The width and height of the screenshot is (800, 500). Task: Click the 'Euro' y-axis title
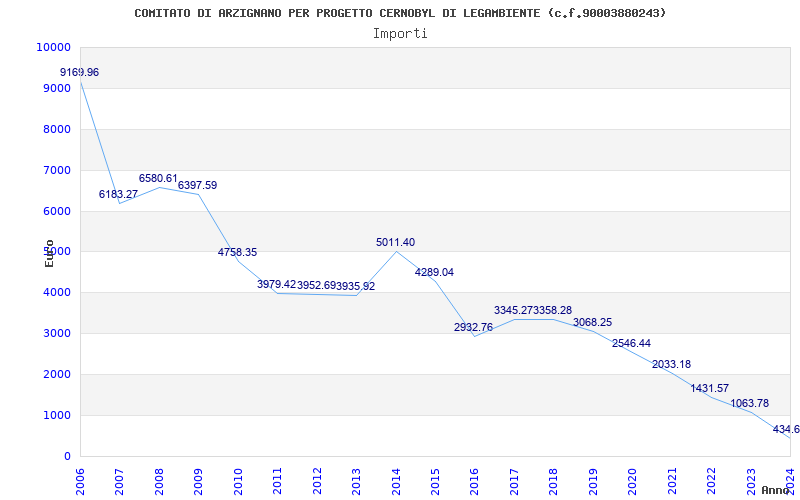coord(49,253)
